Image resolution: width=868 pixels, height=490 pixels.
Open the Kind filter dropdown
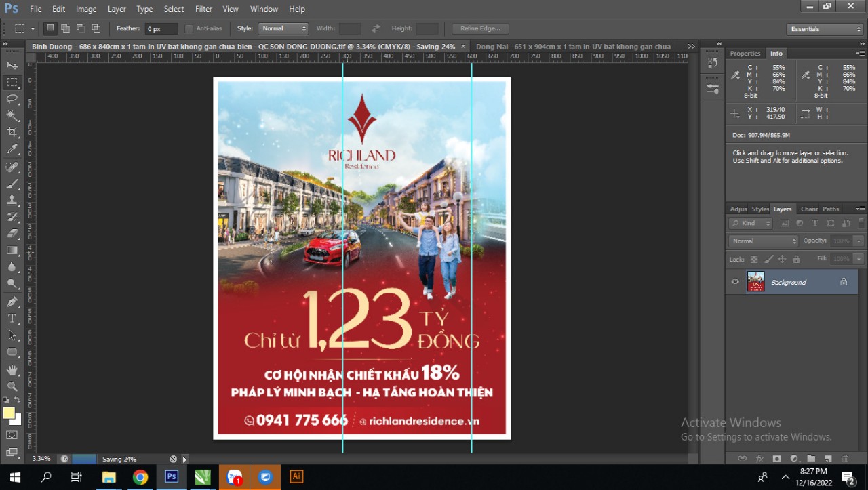pyautogui.click(x=751, y=223)
